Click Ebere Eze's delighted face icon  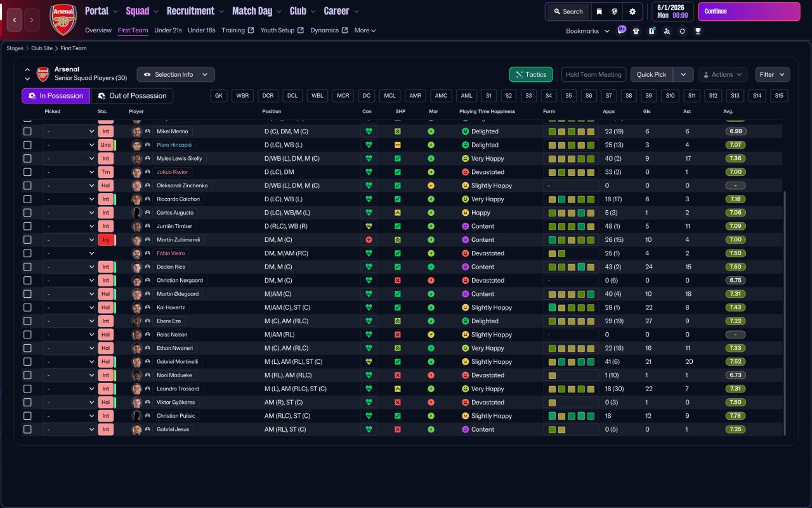465,321
